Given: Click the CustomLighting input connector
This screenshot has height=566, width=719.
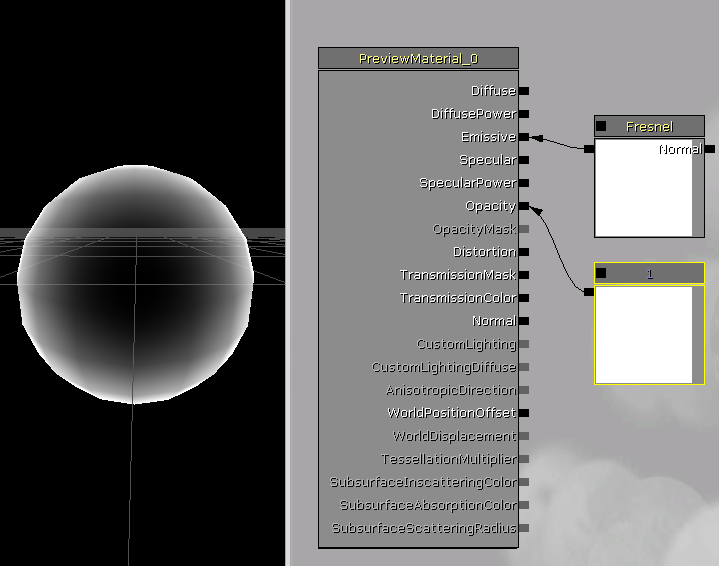Looking at the screenshot, I should (x=524, y=344).
